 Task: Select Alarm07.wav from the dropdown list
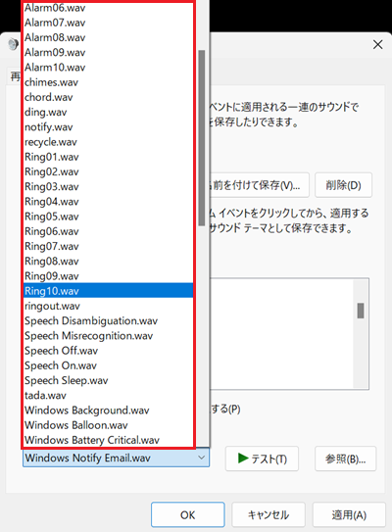109,23
